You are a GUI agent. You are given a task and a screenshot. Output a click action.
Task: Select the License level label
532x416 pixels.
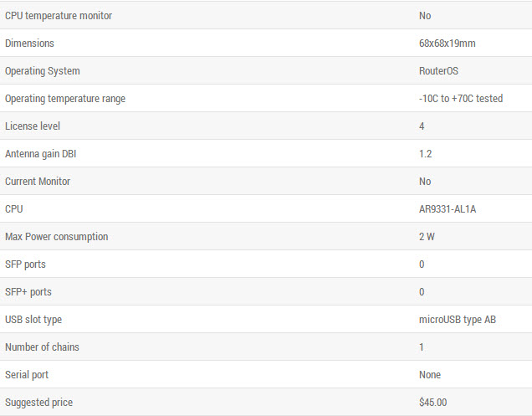33,126
